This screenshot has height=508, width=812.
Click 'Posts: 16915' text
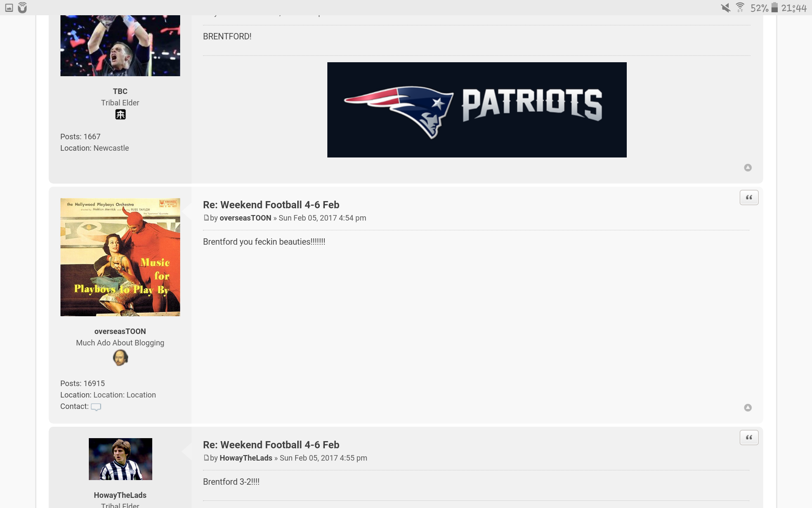coord(82,384)
